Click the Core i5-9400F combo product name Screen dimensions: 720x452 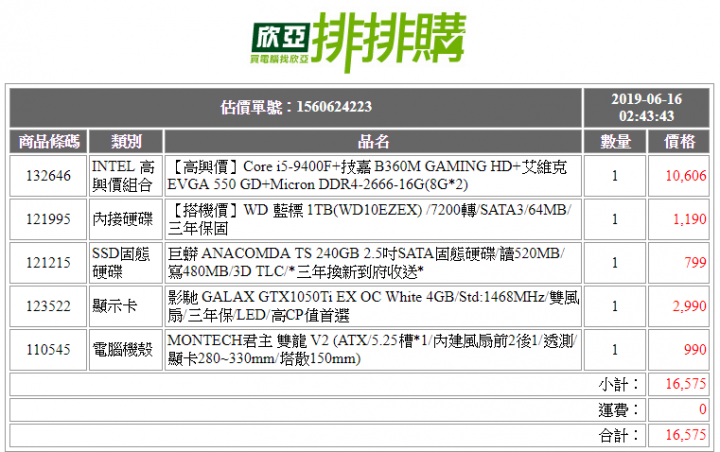[367, 175]
